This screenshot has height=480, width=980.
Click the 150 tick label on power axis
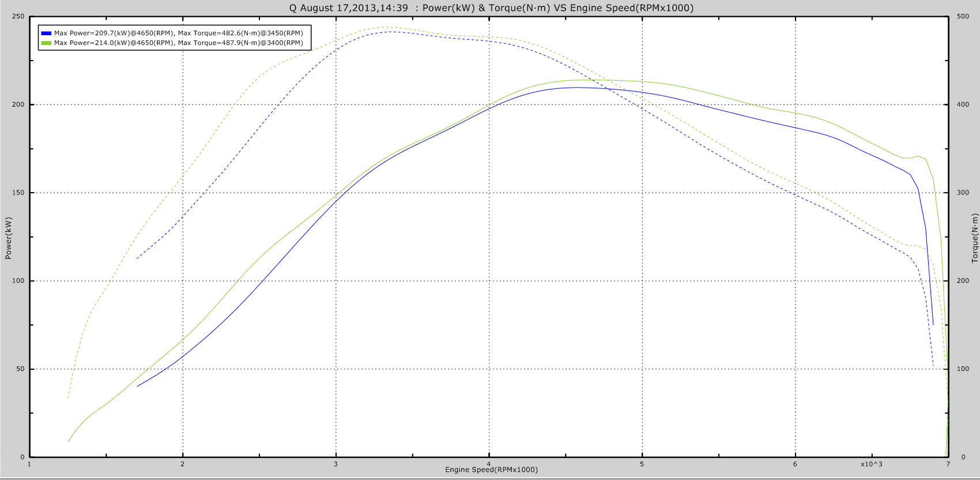click(x=18, y=193)
